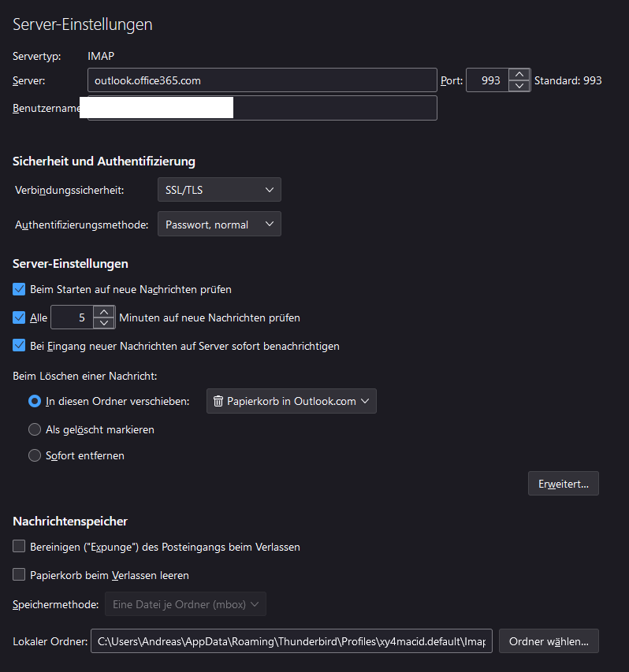
Task: Click the 'Erweitert...' button
Action: click(x=563, y=484)
